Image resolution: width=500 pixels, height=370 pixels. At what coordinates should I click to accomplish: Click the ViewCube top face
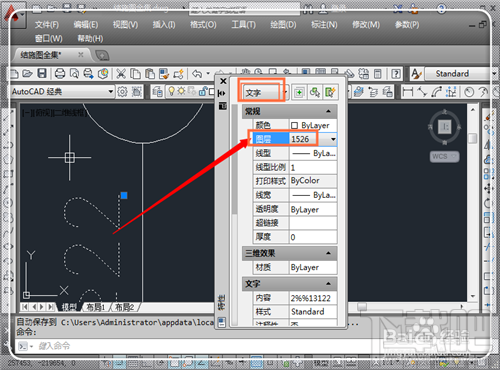tap(445, 127)
